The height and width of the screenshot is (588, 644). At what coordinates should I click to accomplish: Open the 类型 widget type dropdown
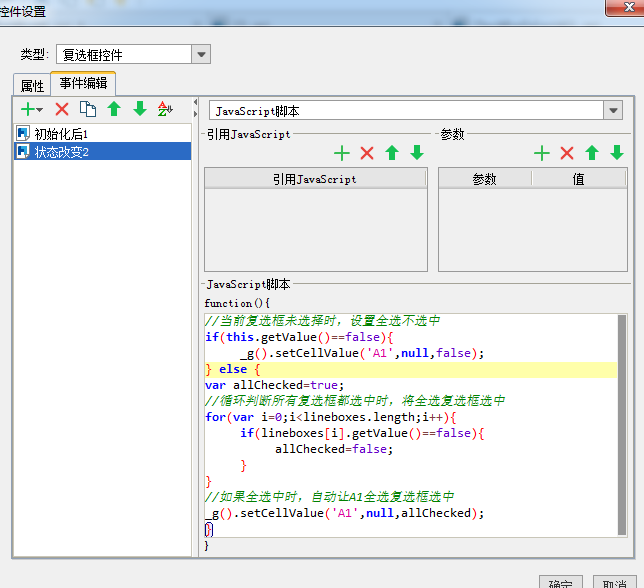pos(201,54)
